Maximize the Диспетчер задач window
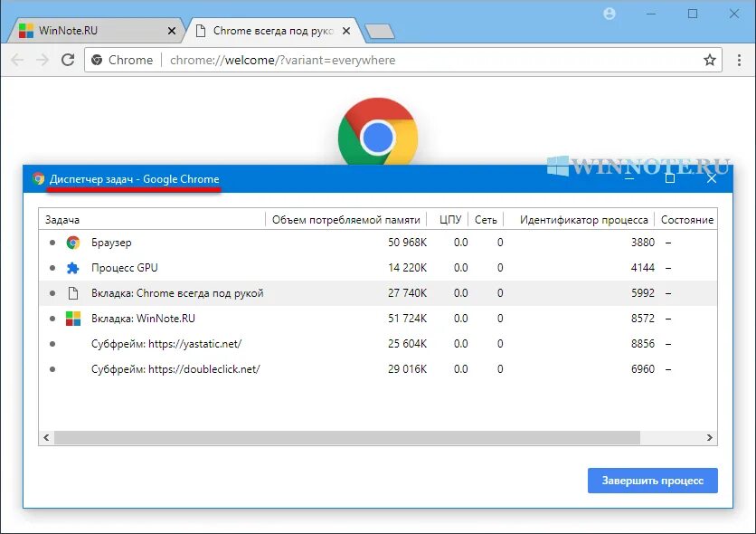The width and height of the screenshot is (756, 534). (x=670, y=179)
